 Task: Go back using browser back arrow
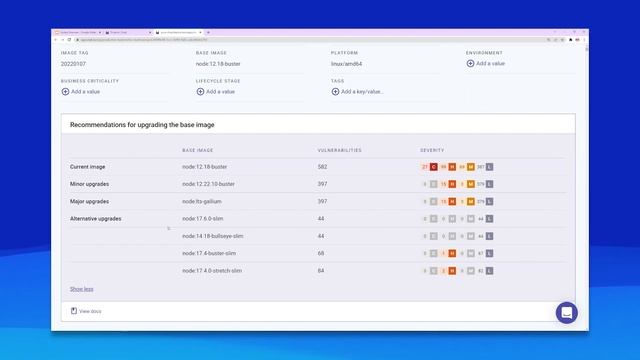click(x=56, y=40)
